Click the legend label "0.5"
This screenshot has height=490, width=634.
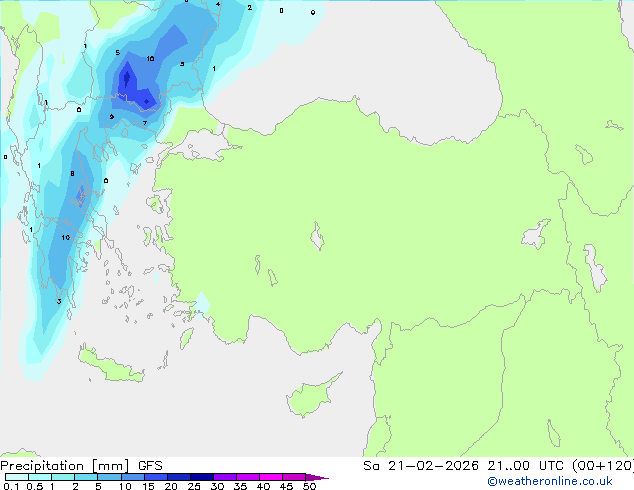[x=34, y=486]
